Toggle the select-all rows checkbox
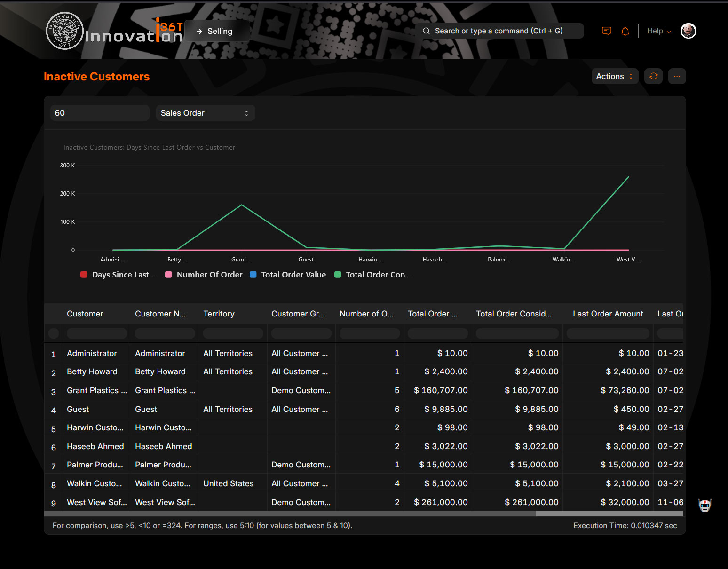 pos(54,333)
